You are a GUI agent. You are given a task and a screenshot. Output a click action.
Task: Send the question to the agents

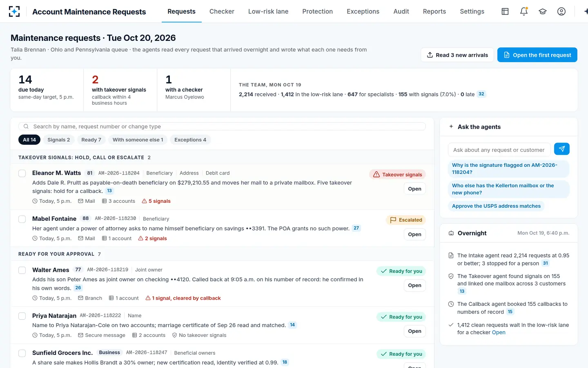coord(562,149)
